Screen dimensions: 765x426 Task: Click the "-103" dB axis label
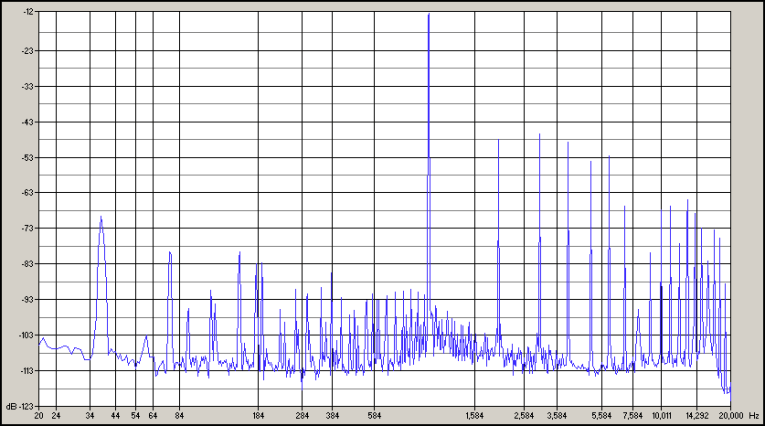click(x=26, y=335)
